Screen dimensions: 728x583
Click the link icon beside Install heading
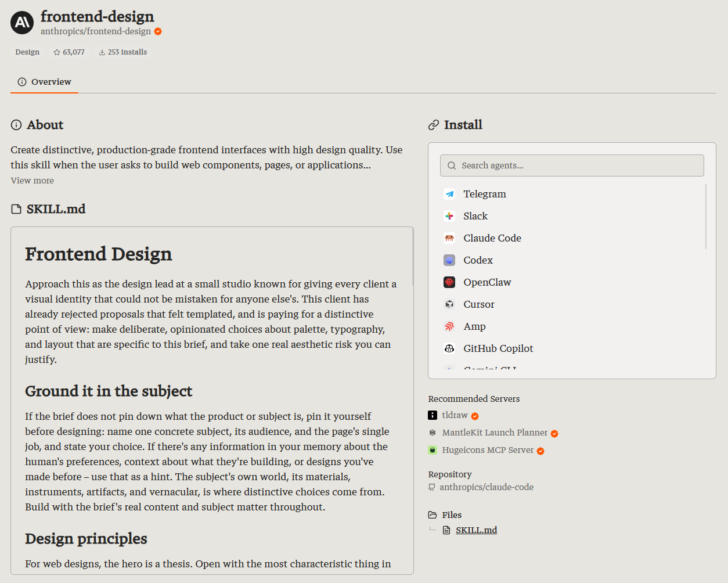pos(434,125)
